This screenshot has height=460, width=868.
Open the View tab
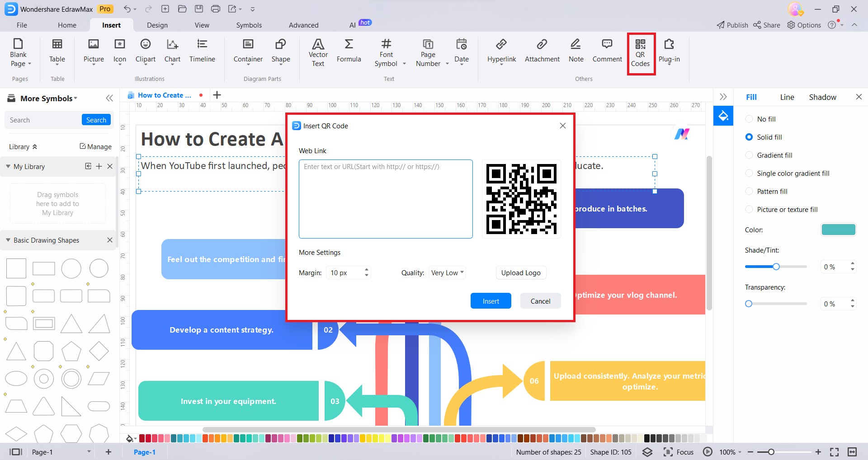tap(202, 25)
